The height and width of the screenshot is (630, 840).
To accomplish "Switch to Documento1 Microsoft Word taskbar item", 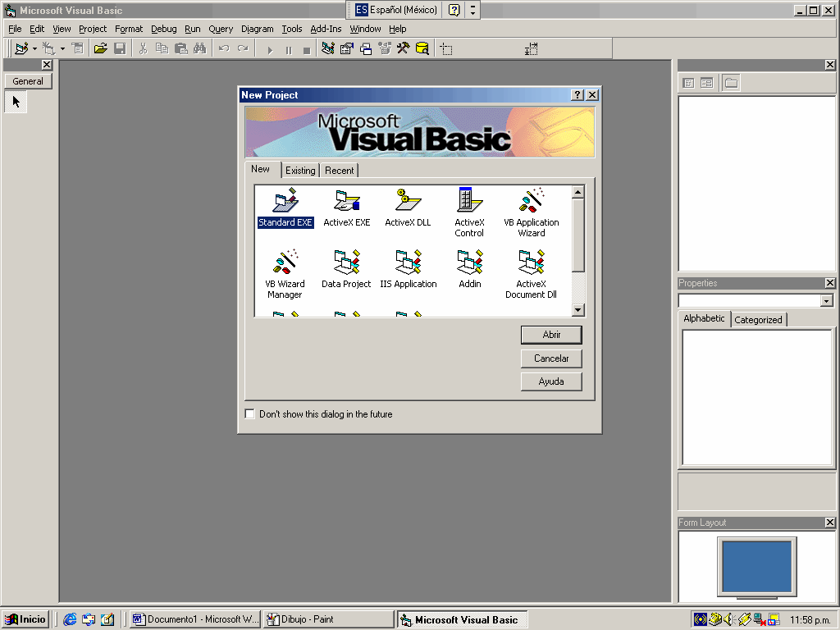I will coord(195,619).
